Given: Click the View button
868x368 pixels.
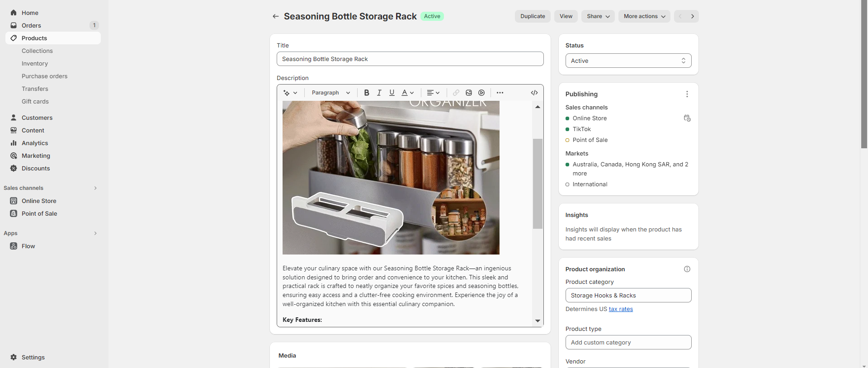Looking at the screenshot, I should click(x=566, y=16).
